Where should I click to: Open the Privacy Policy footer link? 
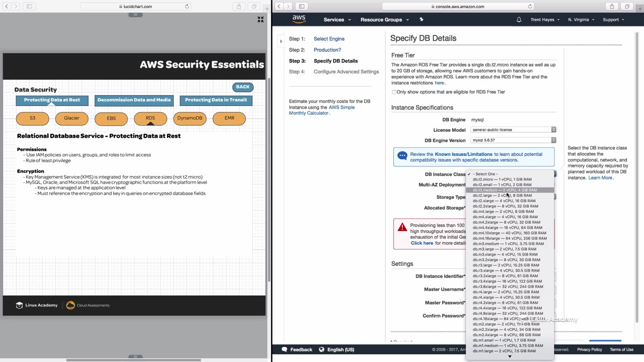coord(590,349)
